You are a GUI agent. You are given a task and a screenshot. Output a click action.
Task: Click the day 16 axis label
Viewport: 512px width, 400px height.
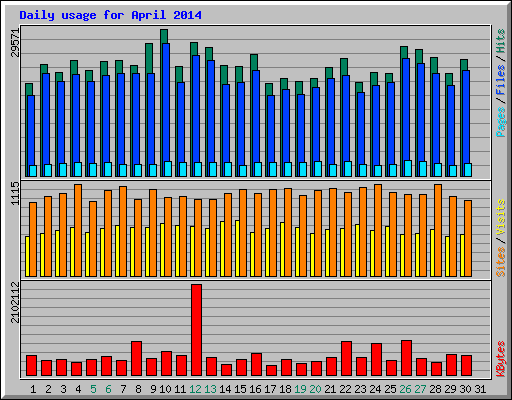pos(255,389)
